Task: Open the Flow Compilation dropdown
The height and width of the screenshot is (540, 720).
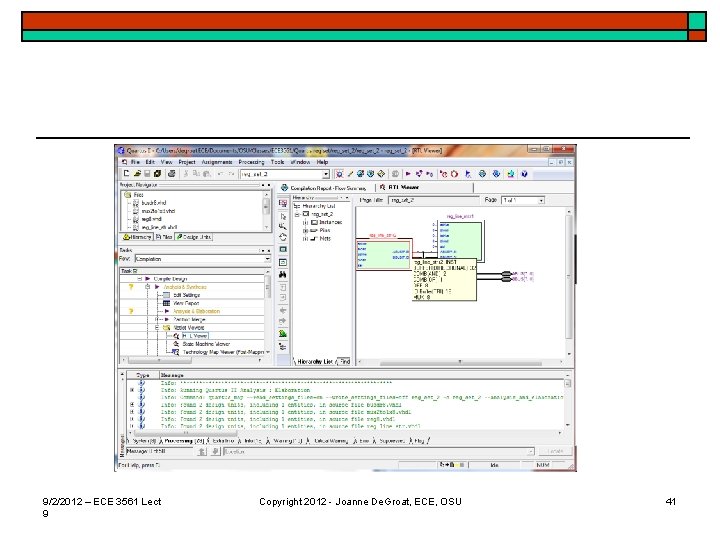Action: 202,259
